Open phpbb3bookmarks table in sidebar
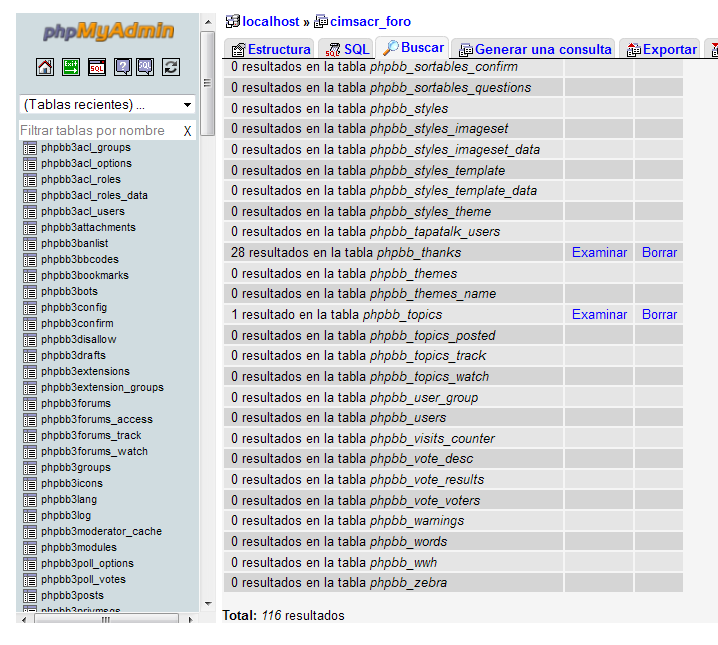718x645 pixels. click(85, 276)
